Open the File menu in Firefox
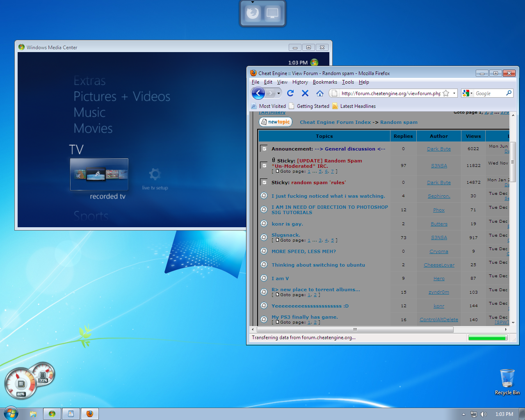 coord(256,82)
